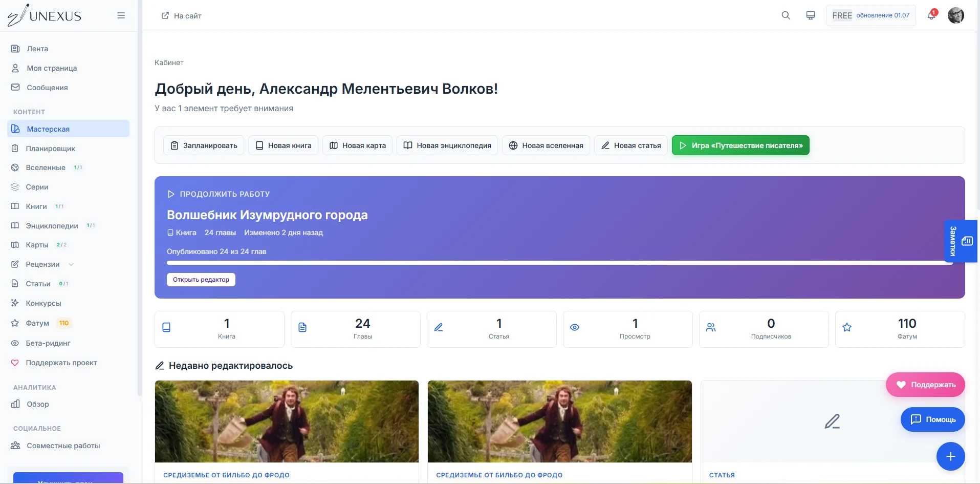Open Планировщик in the sidebar

pos(69,149)
